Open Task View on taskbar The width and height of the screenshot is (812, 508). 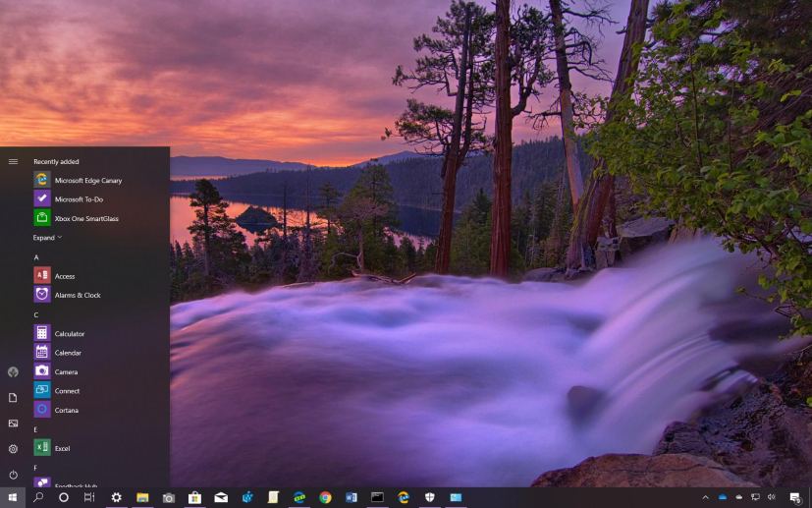tap(89, 497)
